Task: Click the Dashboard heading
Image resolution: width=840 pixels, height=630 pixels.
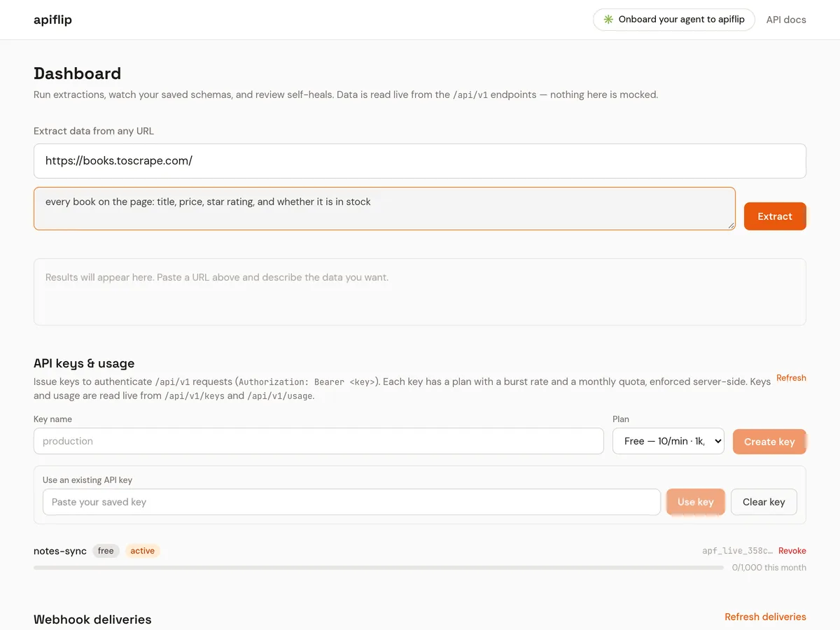Action: (x=77, y=73)
